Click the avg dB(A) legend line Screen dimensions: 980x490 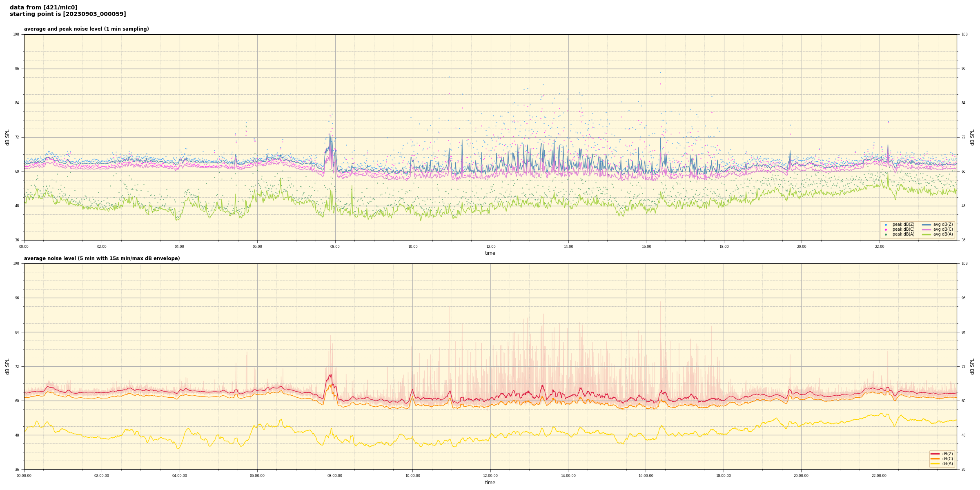927,234
